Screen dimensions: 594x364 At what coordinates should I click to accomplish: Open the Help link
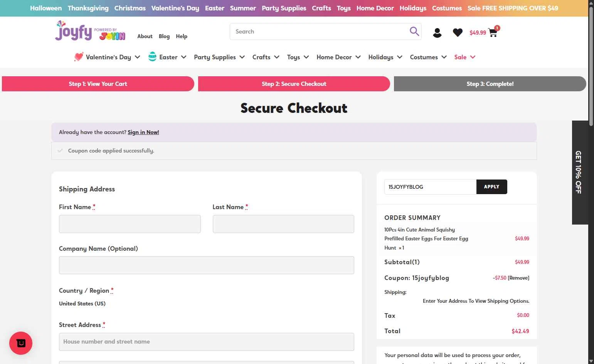pyautogui.click(x=182, y=36)
